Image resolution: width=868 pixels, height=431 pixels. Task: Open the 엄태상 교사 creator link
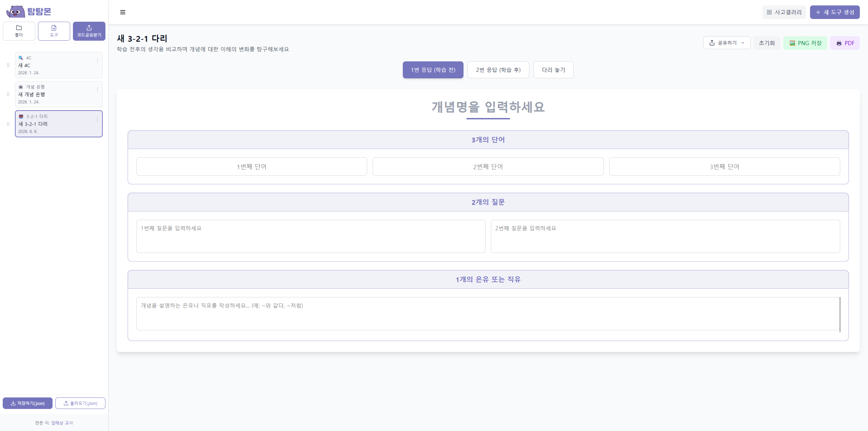coord(62,423)
